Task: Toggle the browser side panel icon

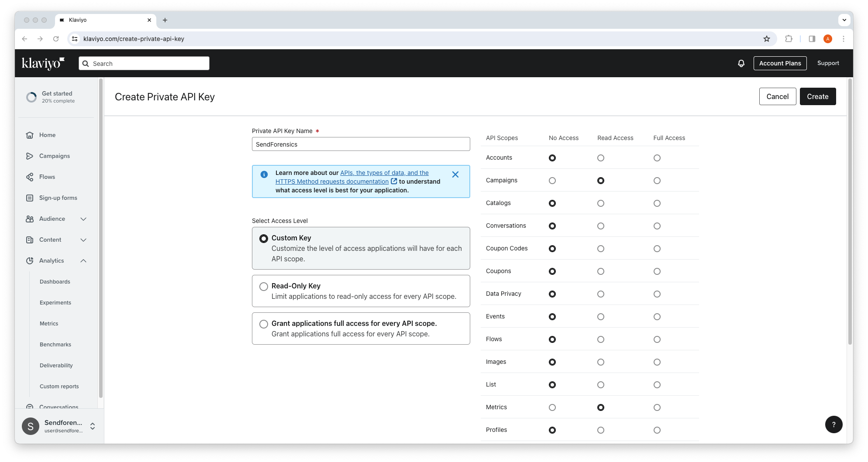Action: [812, 39]
